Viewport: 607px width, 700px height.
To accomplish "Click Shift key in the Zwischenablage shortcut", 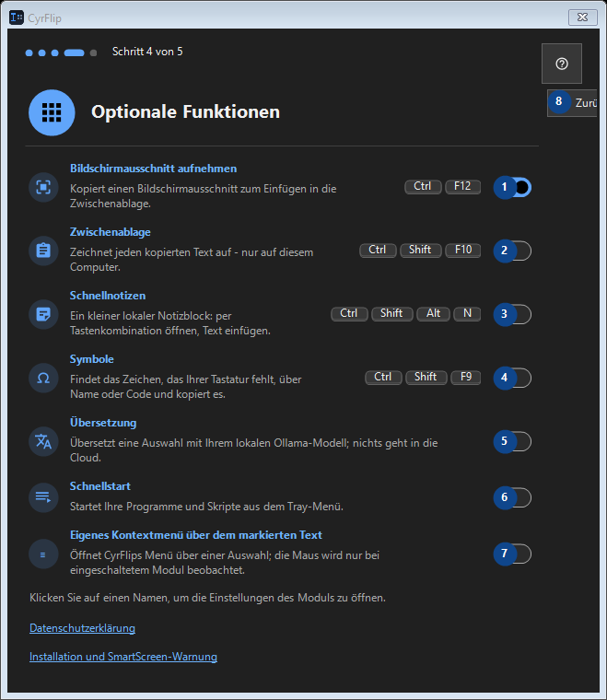I will click(x=420, y=250).
